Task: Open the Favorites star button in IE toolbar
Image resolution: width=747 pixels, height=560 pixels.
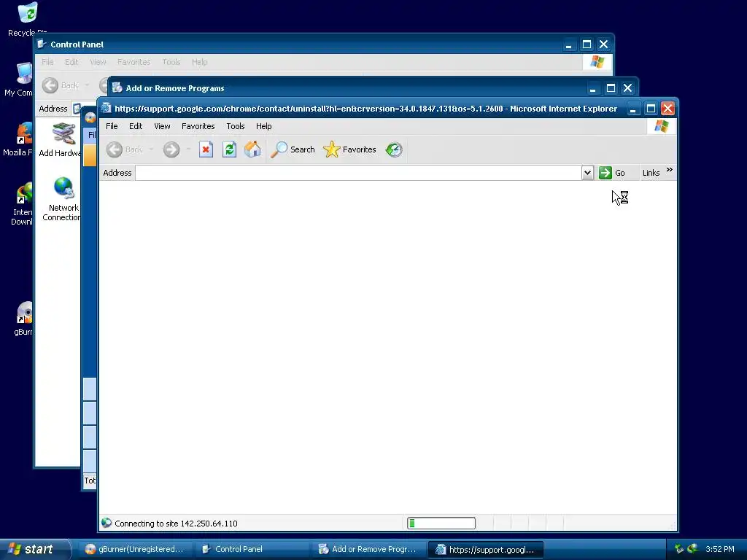Action: tap(349, 149)
